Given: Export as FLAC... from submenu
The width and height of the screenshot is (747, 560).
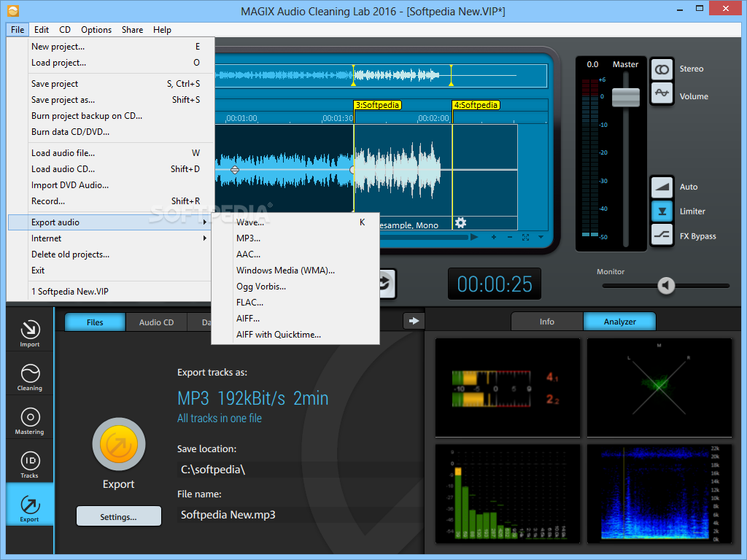Looking at the screenshot, I should [x=295, y=303].
